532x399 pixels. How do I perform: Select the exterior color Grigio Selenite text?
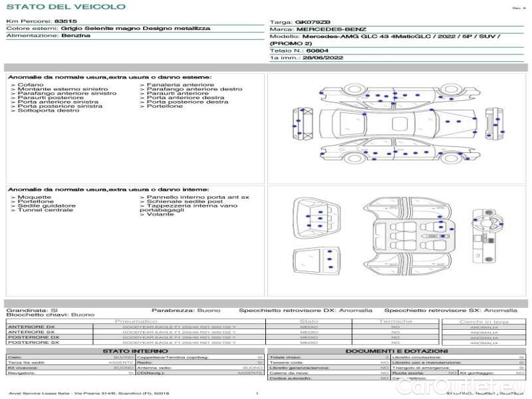pyautogui.click(x=136, y=28)
